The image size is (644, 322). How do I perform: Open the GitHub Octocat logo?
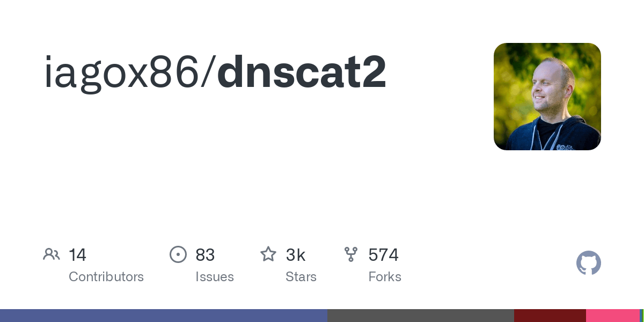[x=589, y=263]
